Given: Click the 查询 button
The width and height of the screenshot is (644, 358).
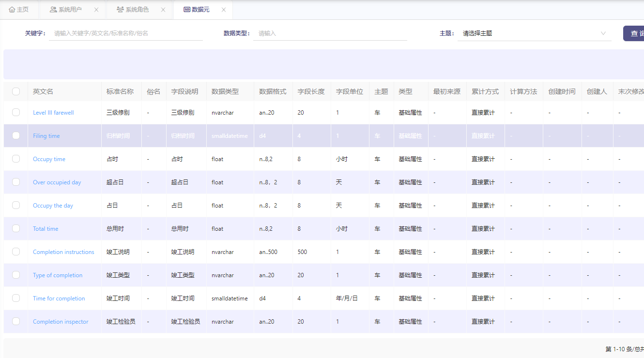Looking at the screenshot, I should click(634, 33).
